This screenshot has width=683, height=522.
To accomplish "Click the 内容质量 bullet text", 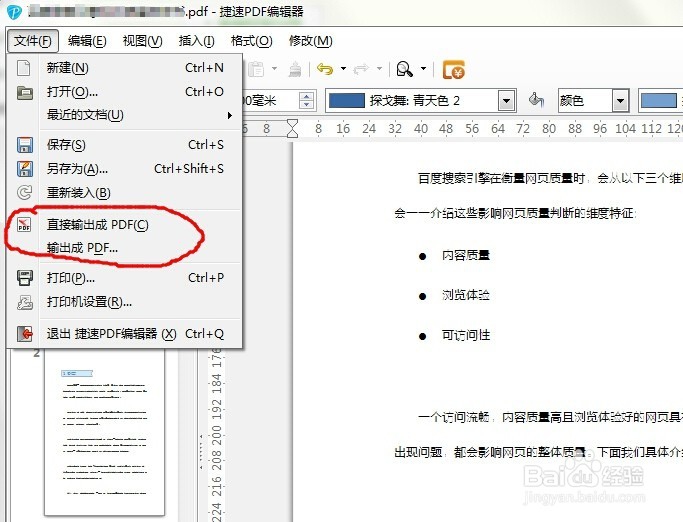I will (466, 255).
